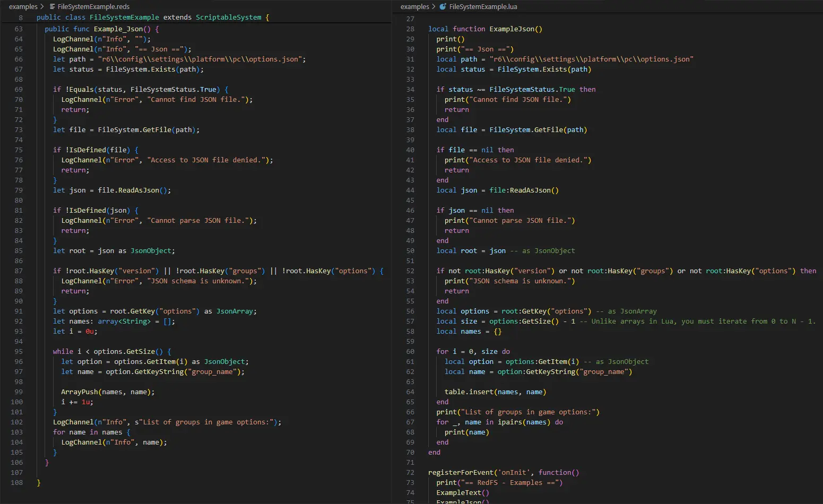The height and width of the screenshot is (504, 823).
Task: Click 'ExampleJson' function name on Lua line 28
Action: pos(512,29)
